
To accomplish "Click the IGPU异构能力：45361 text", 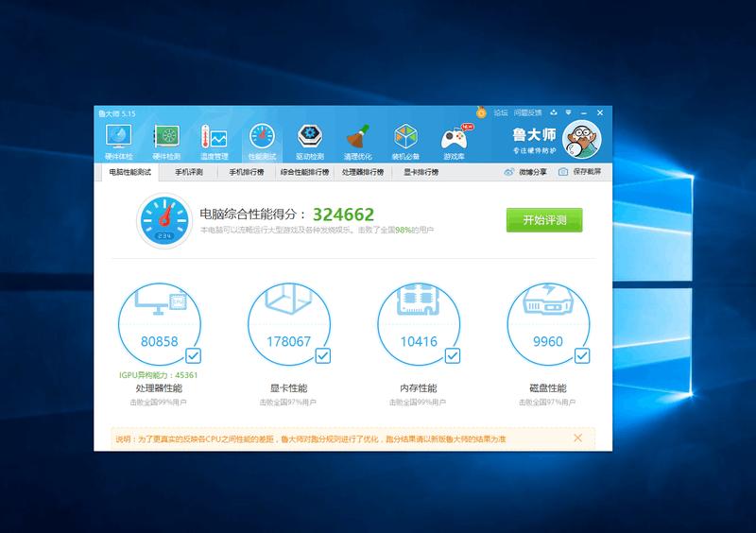I will point(159,375).
